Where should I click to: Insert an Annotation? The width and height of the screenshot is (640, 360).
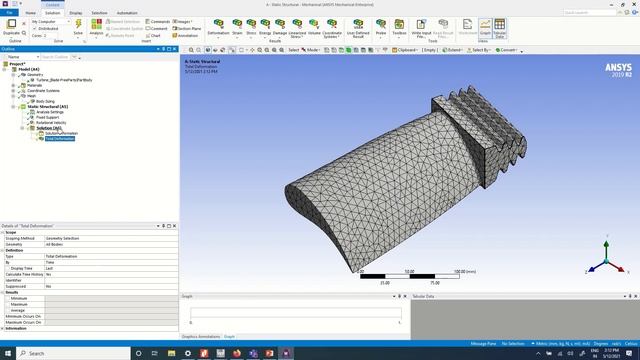(x=185, y=36)
